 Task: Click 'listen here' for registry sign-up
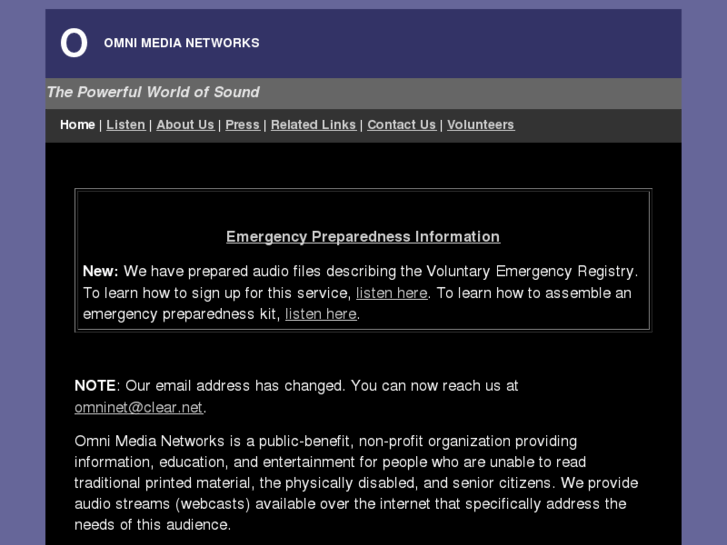tap(392, 293)
